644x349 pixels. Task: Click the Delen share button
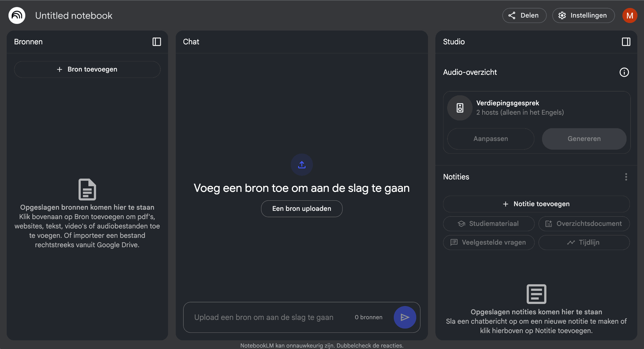(x=524, y=15)
